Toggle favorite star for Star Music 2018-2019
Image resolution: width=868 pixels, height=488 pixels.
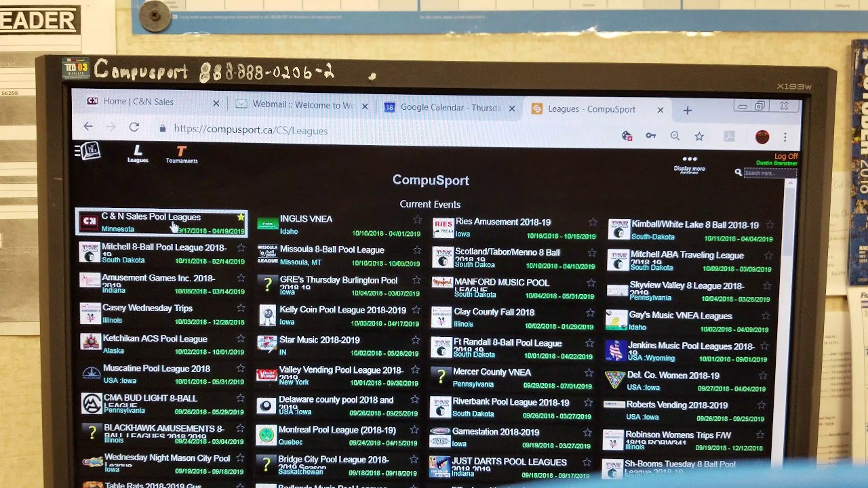point(416,340)
